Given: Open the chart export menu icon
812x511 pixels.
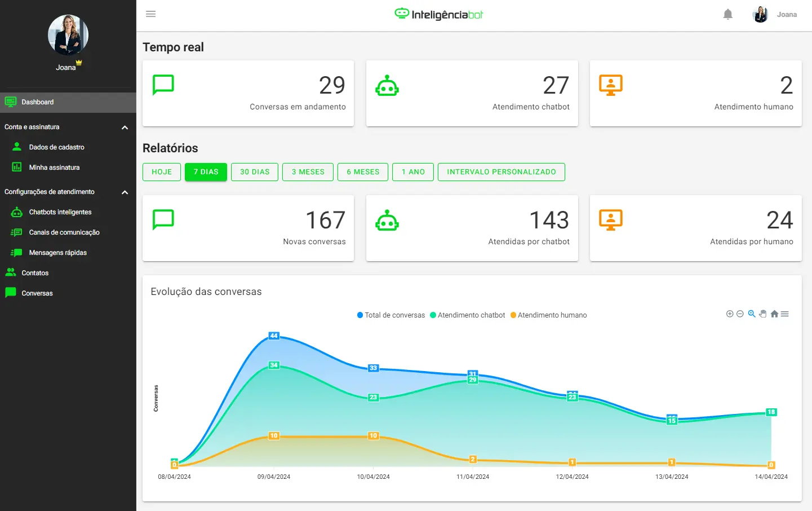Looking at the screenshot, I should pyautogui.click(x=785, y=314).
